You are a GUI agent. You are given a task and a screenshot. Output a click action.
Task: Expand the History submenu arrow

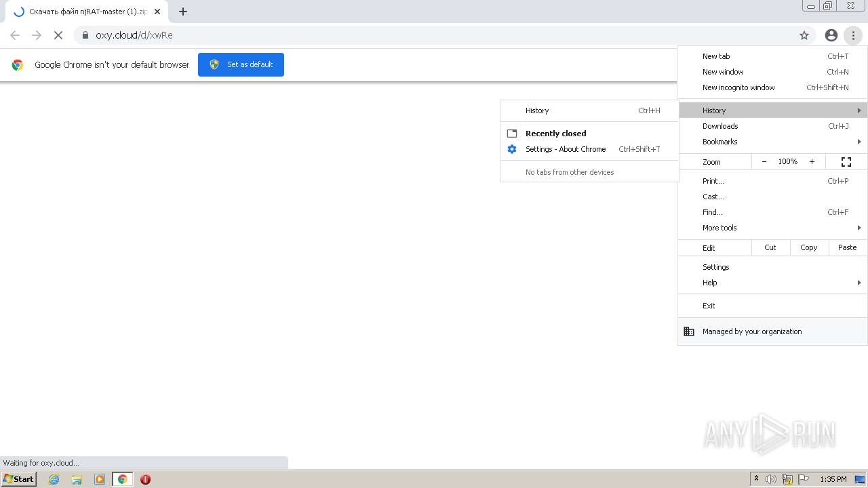(859, 110)
